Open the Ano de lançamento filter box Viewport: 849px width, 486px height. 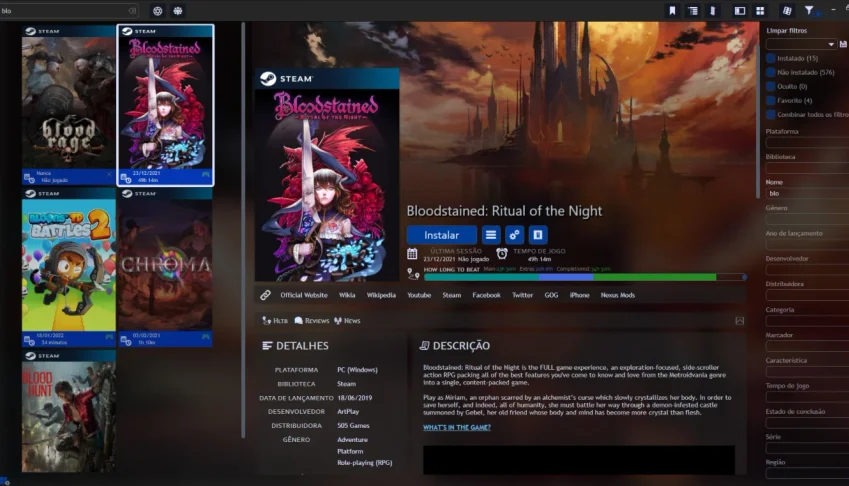[x=807, y=244]
